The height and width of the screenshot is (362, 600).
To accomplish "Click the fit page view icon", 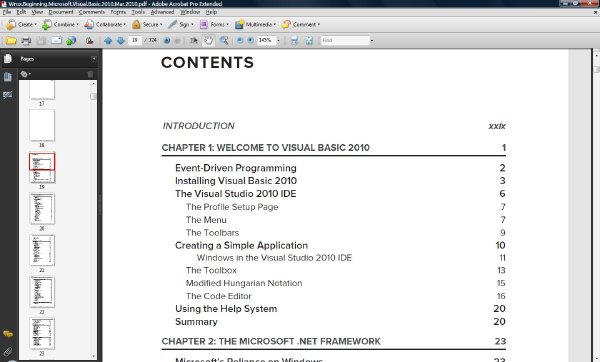I will (x=309, y=41).
